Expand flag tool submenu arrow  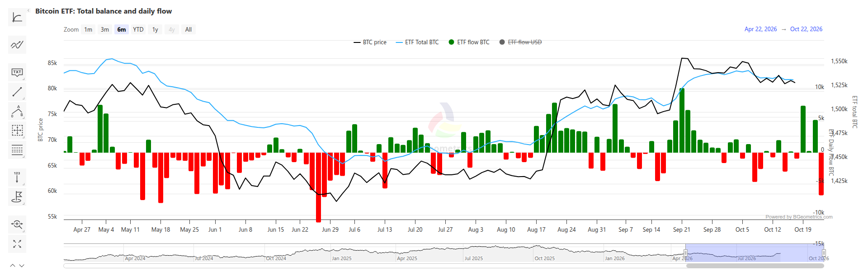tap(24, 203)
